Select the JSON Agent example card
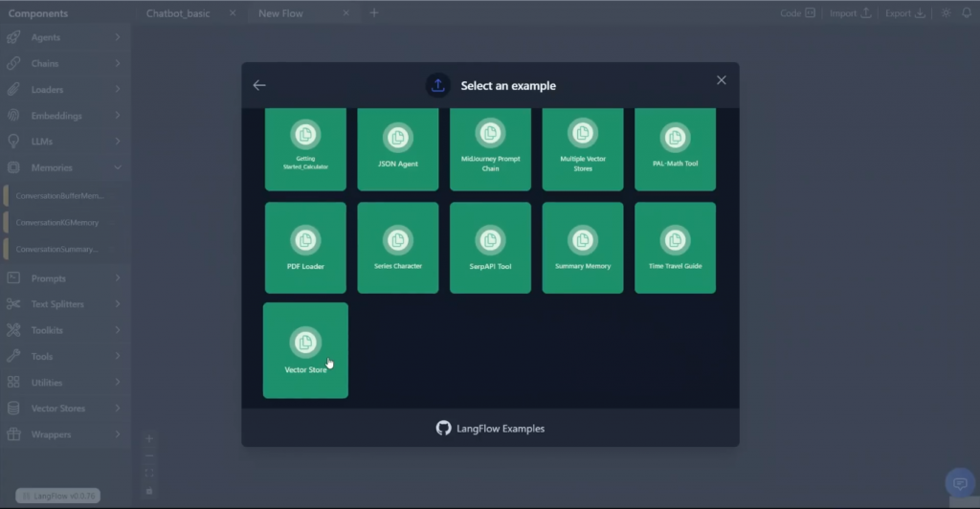The height and width of the screenshot is (509, 980). tap(397, 149)
